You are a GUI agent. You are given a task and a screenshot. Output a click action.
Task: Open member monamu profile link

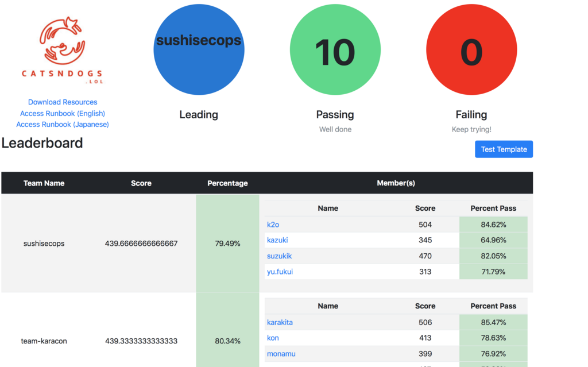coord(281,353)
